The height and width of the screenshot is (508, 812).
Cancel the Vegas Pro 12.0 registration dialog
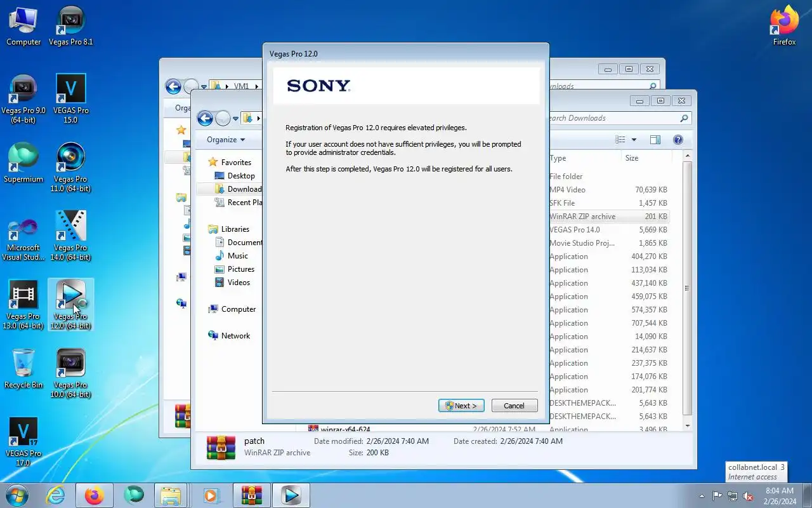[514, 406]
